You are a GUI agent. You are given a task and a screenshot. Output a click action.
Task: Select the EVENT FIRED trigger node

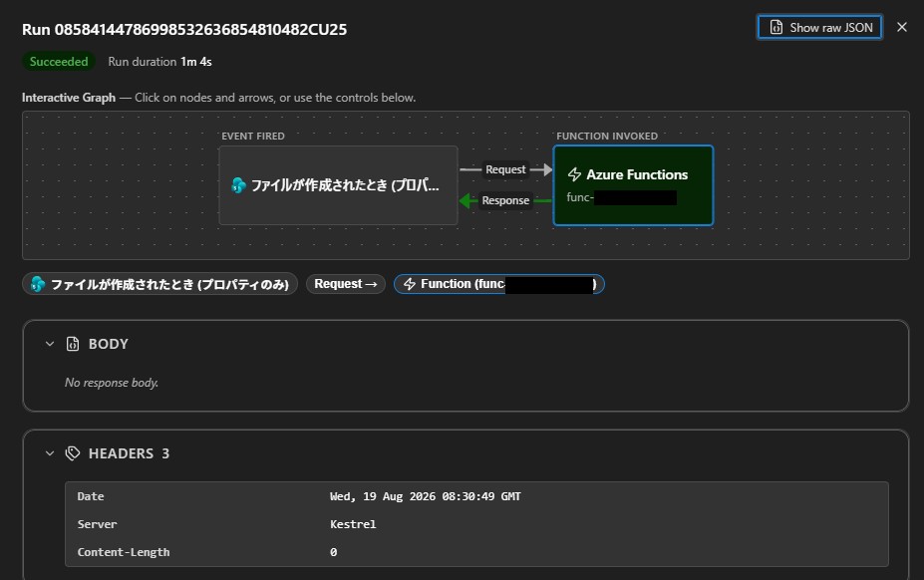338,185
